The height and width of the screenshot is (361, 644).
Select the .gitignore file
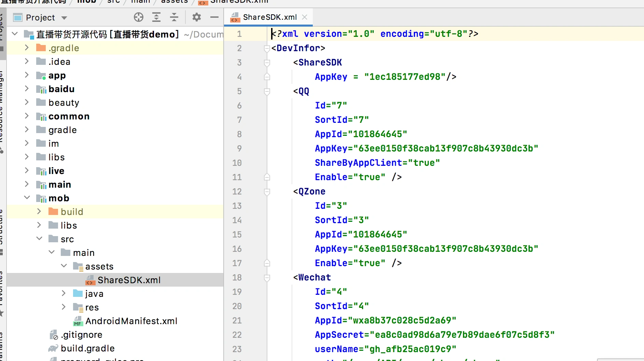[115, 335]
